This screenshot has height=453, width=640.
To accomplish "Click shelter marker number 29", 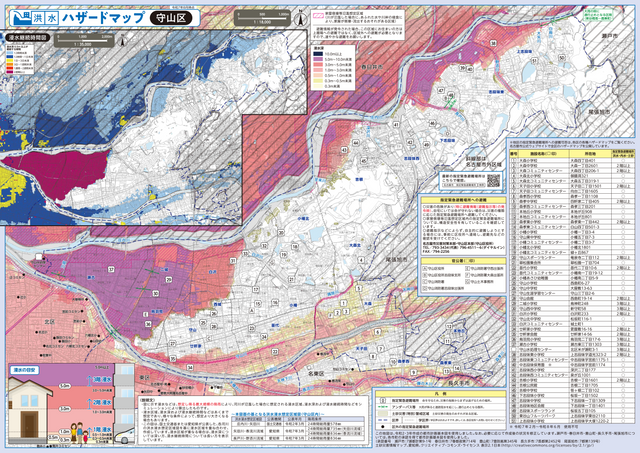I will 169,280.
